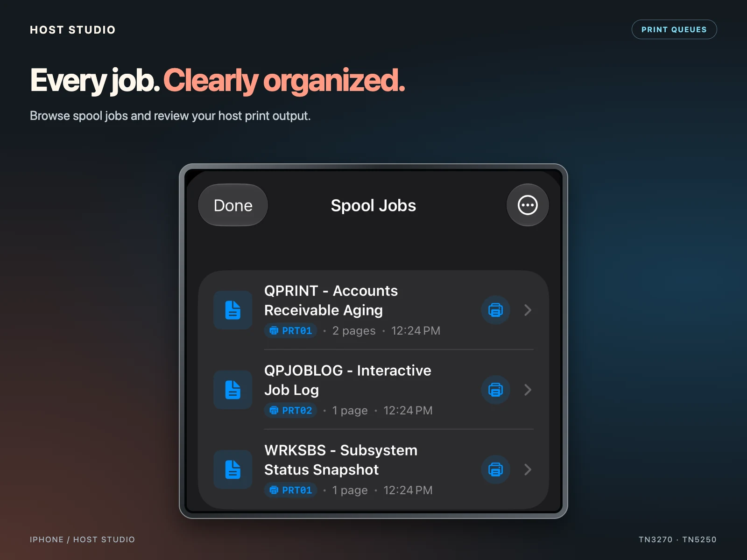This screenshot has height=560, width=747.
Task: Click the HOST STUDIO header logo text
Action: pyautogui.click(x=73, y=30)
